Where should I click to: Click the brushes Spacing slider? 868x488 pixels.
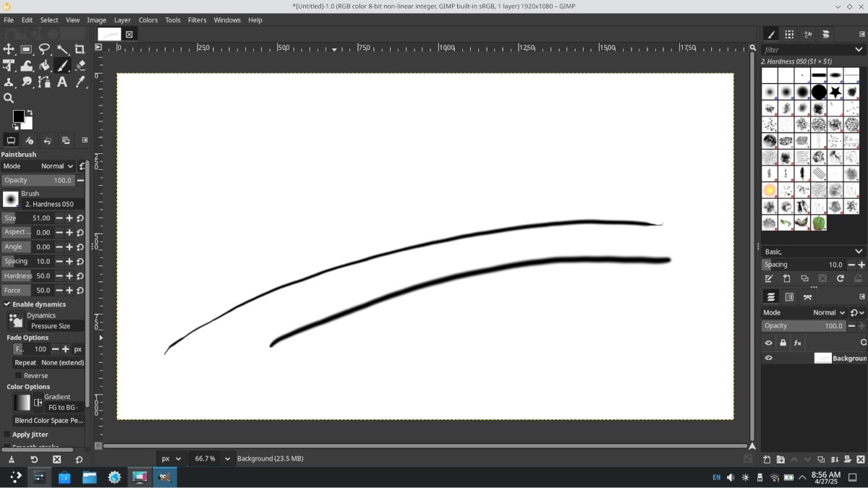pyautogui.click(x=804, y=265)
